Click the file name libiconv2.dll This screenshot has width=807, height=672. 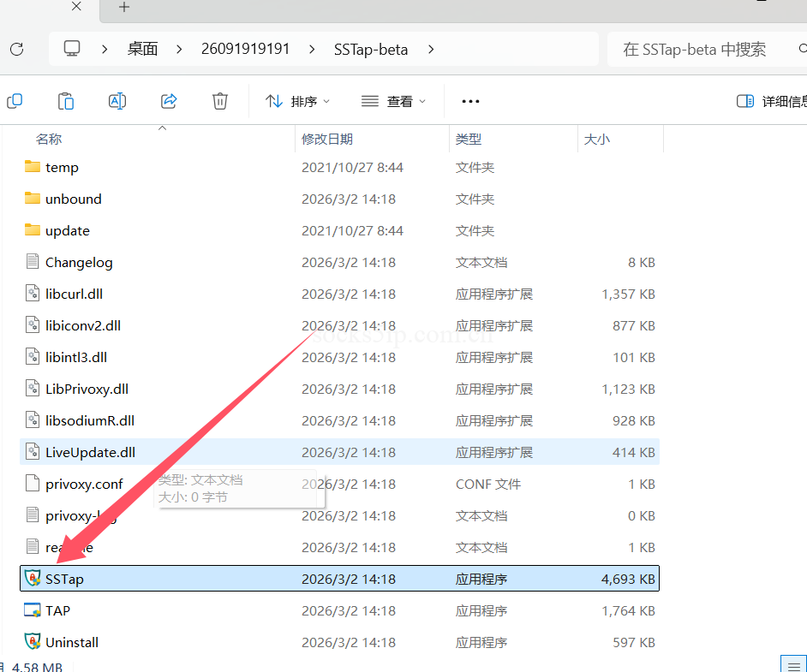[x=83, y=326]
